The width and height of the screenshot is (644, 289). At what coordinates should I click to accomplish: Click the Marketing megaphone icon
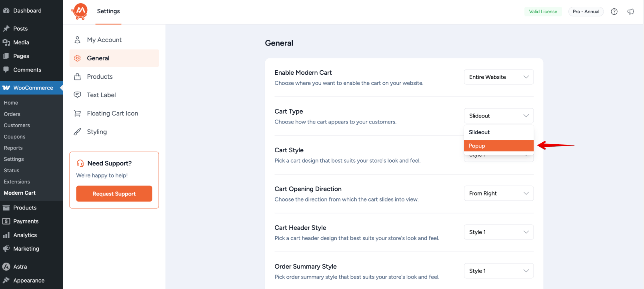click(6, 249)
